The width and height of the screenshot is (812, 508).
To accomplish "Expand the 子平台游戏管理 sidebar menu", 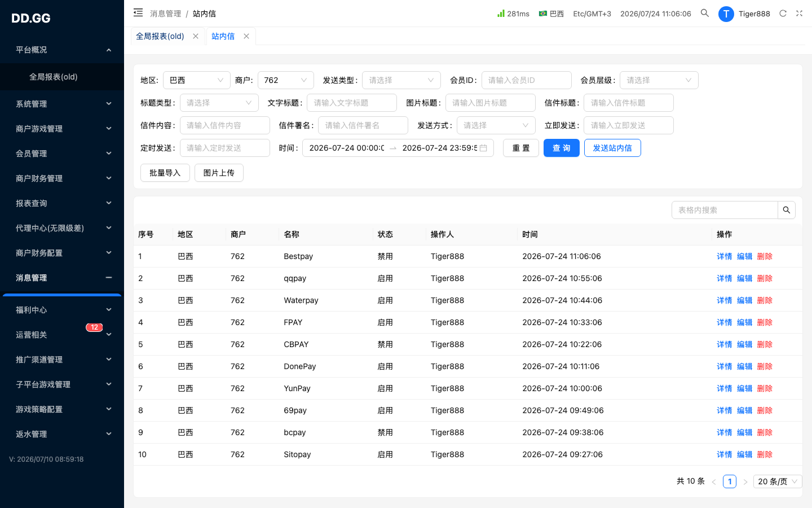I will 62,384.
